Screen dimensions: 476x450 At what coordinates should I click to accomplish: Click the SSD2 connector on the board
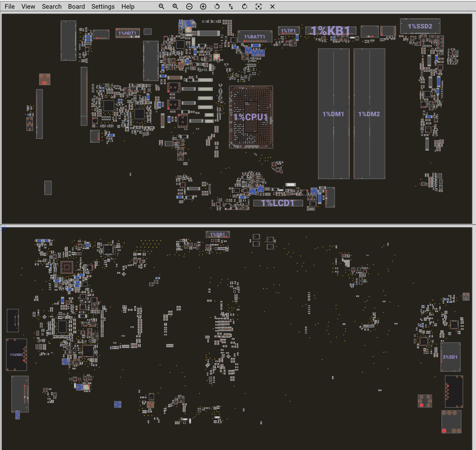click(420, 26)
